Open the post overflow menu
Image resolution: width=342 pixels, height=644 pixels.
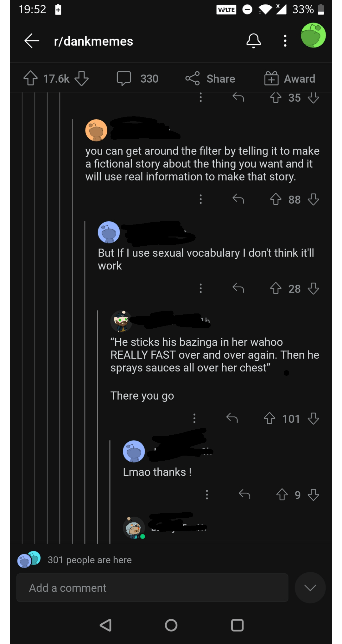click(284, 41)
